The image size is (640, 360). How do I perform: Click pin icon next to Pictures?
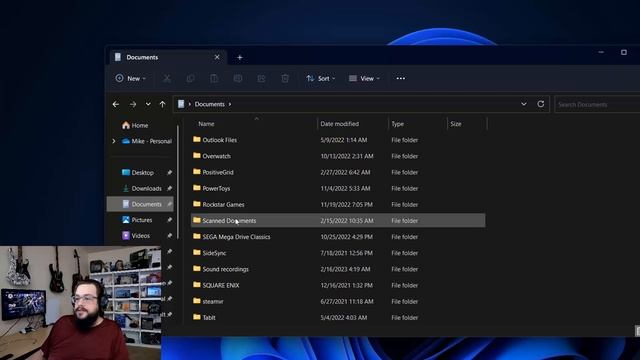click(x=169, y=220)
